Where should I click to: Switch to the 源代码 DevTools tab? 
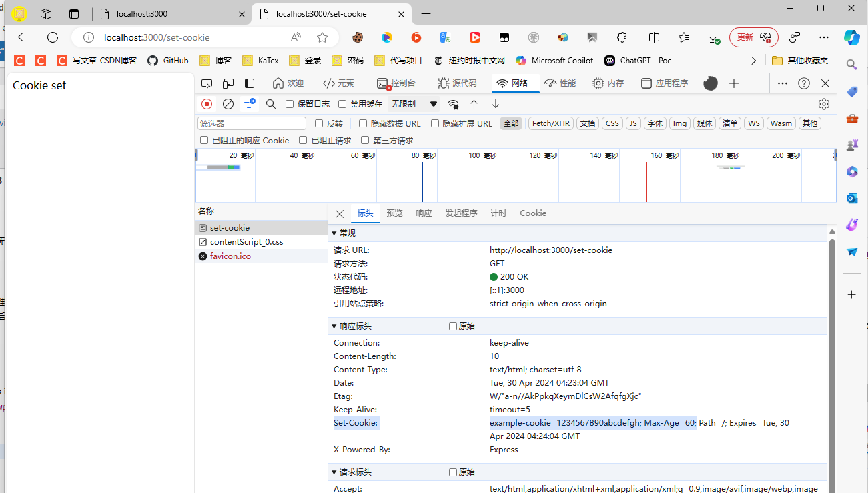(457, 83)
